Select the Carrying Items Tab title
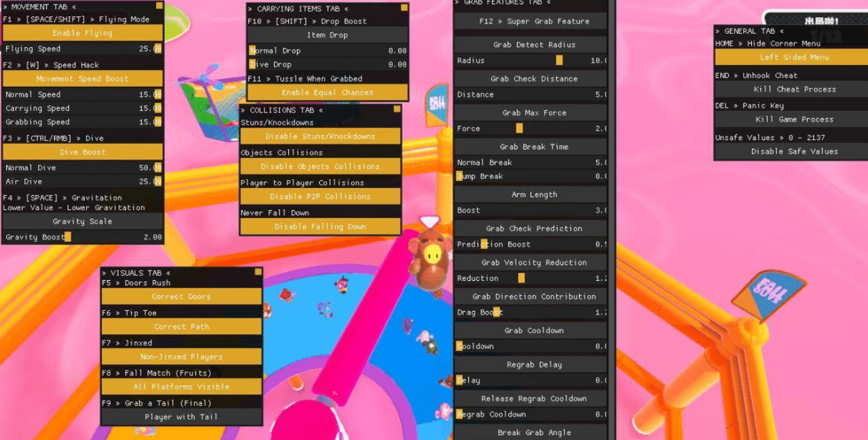Image resolution: width=868 pixels, height=440 pixels. click(x=298, y=9)
